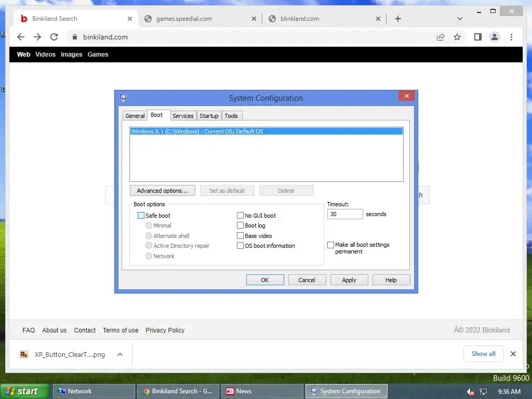Open the Startup tab
Image resolution: width=532 pixels, height=399 pixels.
tap(209, 116)
